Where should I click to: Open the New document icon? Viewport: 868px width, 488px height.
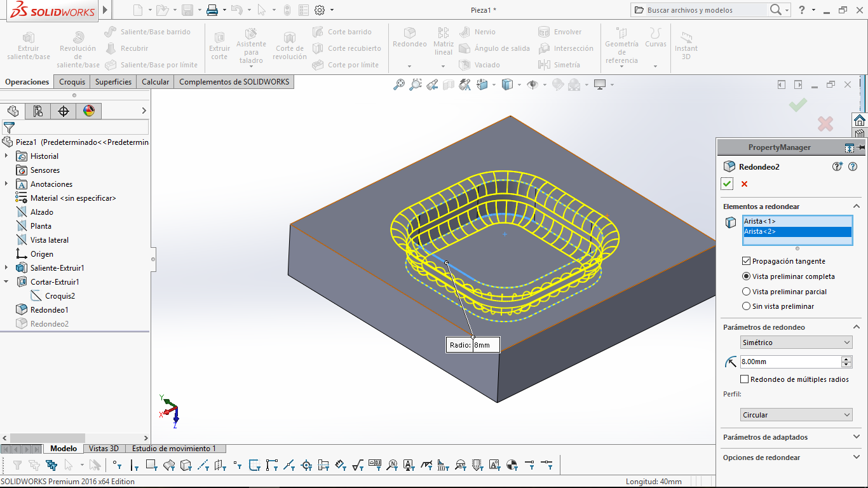138,10
